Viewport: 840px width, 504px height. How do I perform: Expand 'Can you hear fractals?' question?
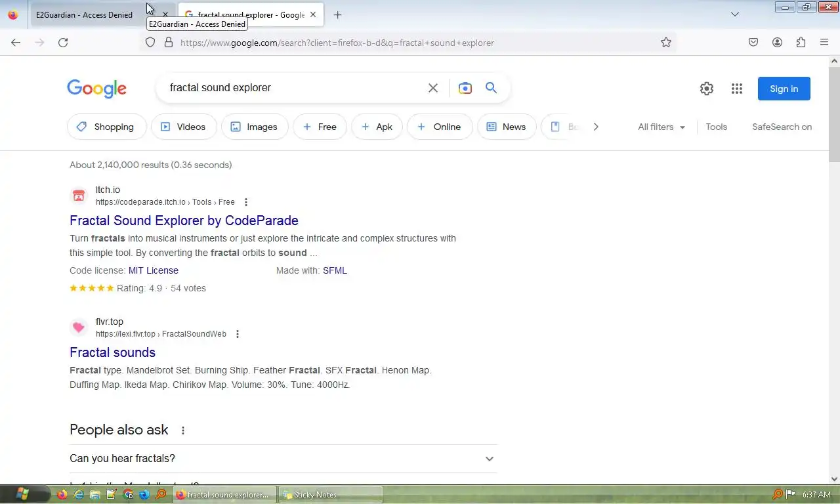pyautogui.click(x=283, y=459)
